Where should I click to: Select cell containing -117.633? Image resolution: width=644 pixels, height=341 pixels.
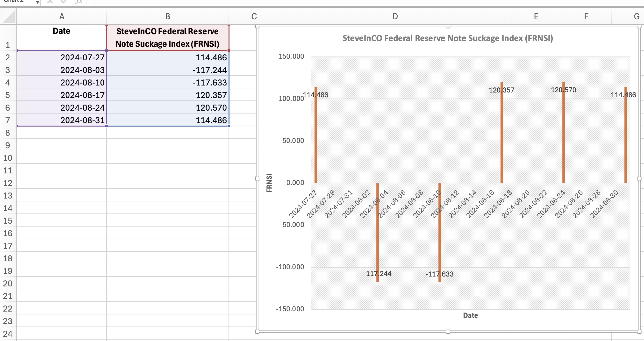[x=167, y=82]
